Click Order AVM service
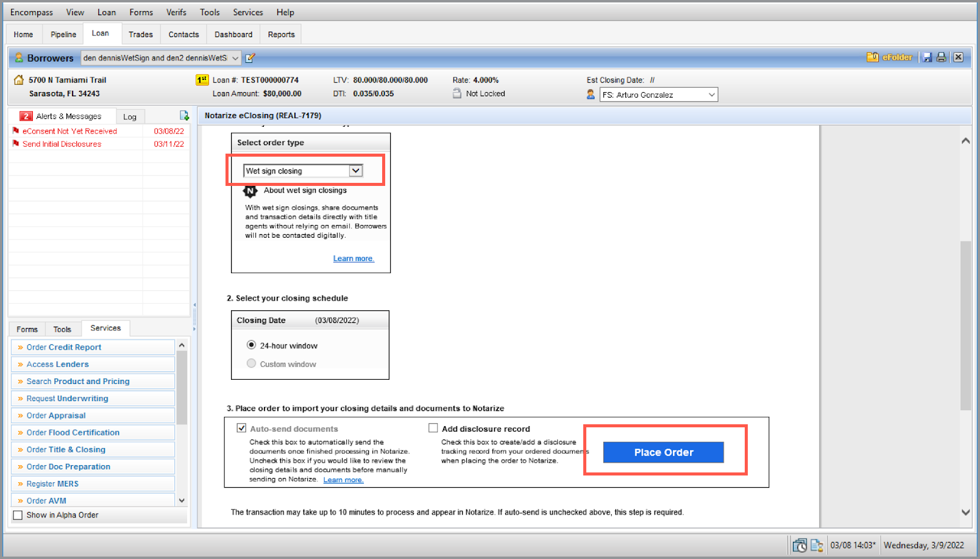Viewport: 980px width, 559px height. point(93,500)
